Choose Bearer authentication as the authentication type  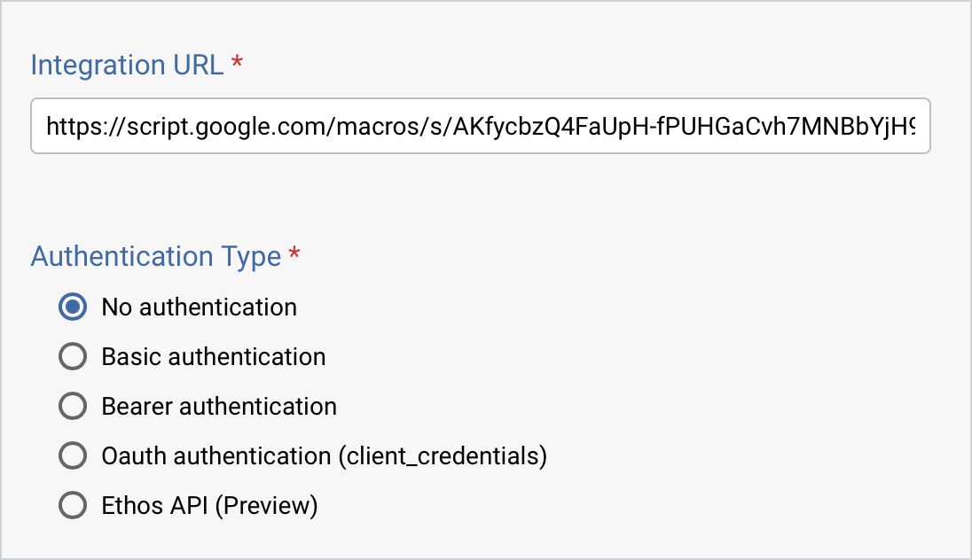click(73, 406)
